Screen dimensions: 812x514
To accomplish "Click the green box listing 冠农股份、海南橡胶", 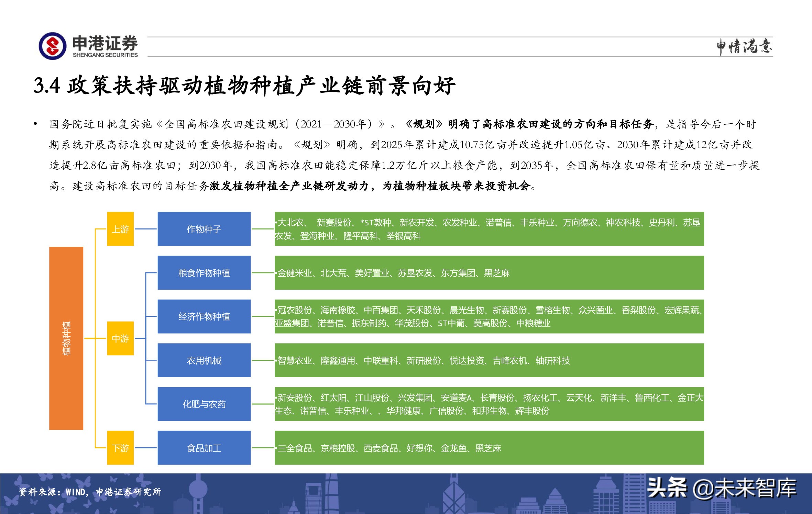I will (x=489, y=316).
